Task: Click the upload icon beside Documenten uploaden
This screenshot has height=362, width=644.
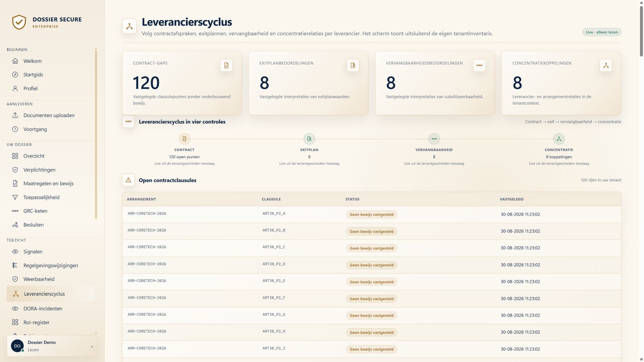Action: click(x=15, y=115)
